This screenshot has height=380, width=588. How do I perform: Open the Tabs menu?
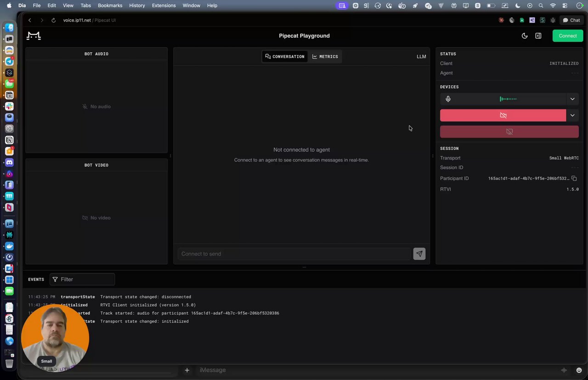pos(85,6)
